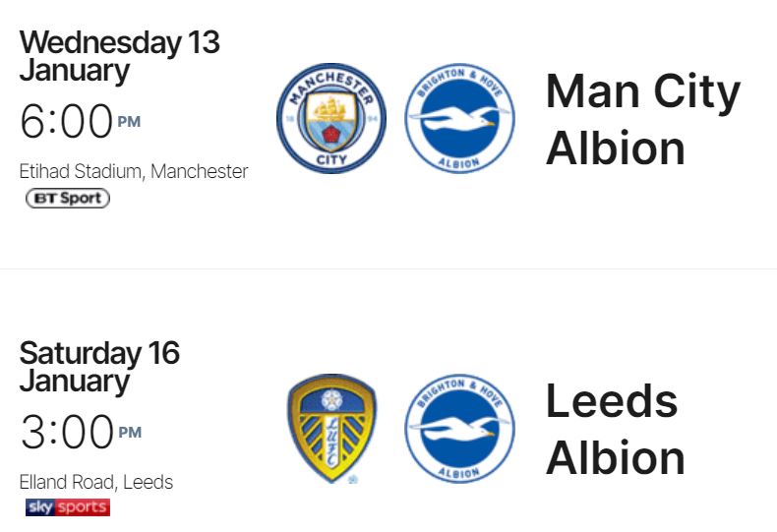Click the ship emblem inside City crest
This screenshot has height=532, width=777.
click(329, 109)
